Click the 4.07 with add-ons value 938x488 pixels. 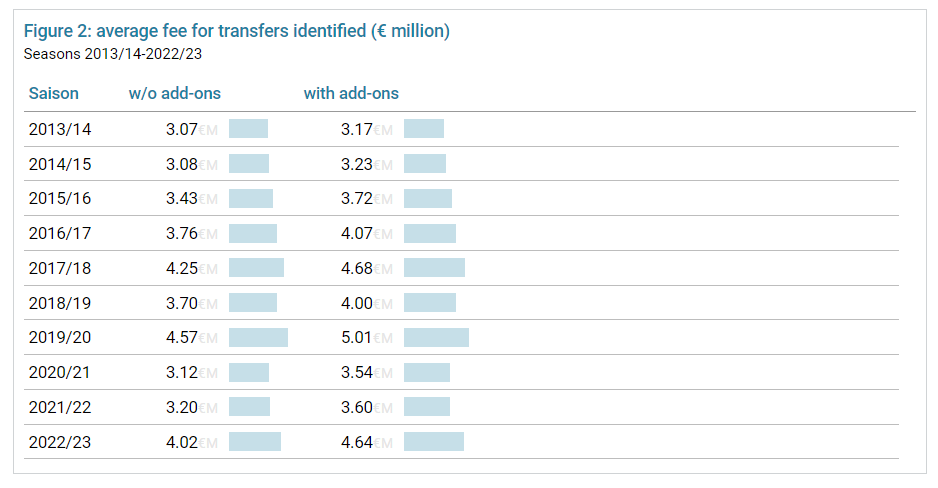(x=357, y=233)
